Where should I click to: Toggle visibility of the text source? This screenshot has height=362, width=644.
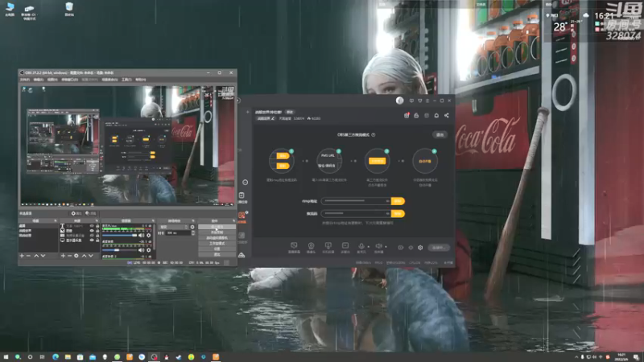(92, 226)
